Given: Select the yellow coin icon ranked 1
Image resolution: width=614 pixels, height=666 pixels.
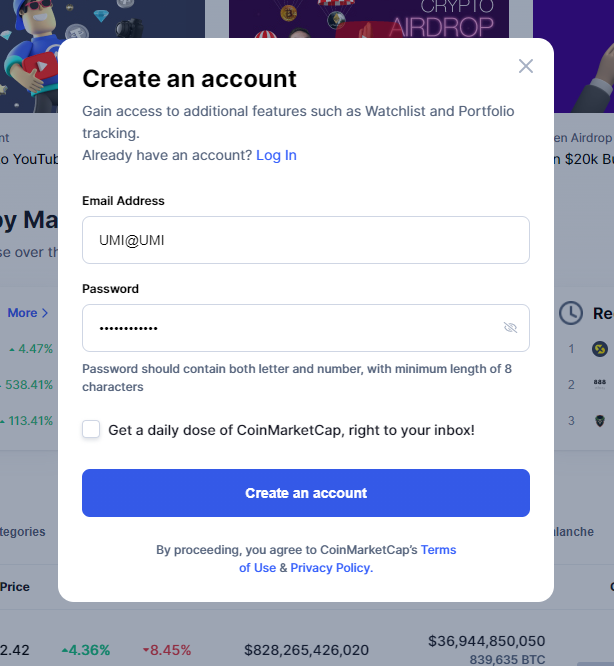Looking at the screenshot, I should (x=600, y=349).
